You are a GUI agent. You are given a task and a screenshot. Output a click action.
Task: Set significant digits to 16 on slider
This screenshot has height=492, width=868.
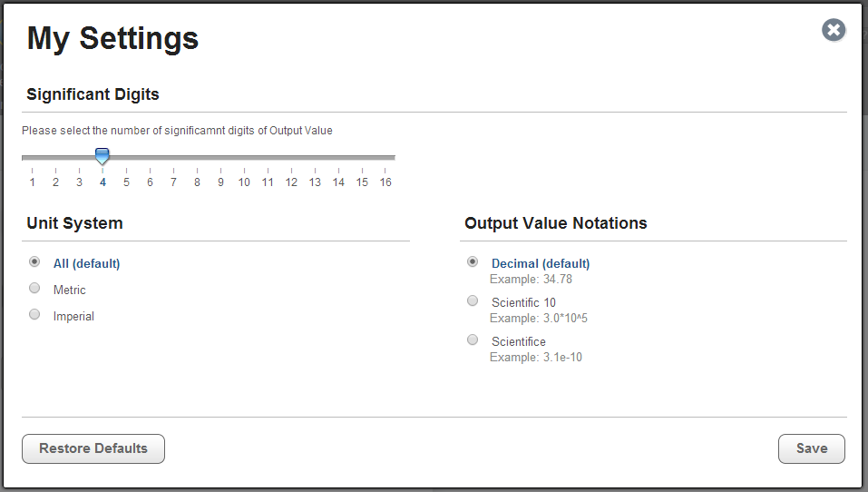click(x=385, y=158)
